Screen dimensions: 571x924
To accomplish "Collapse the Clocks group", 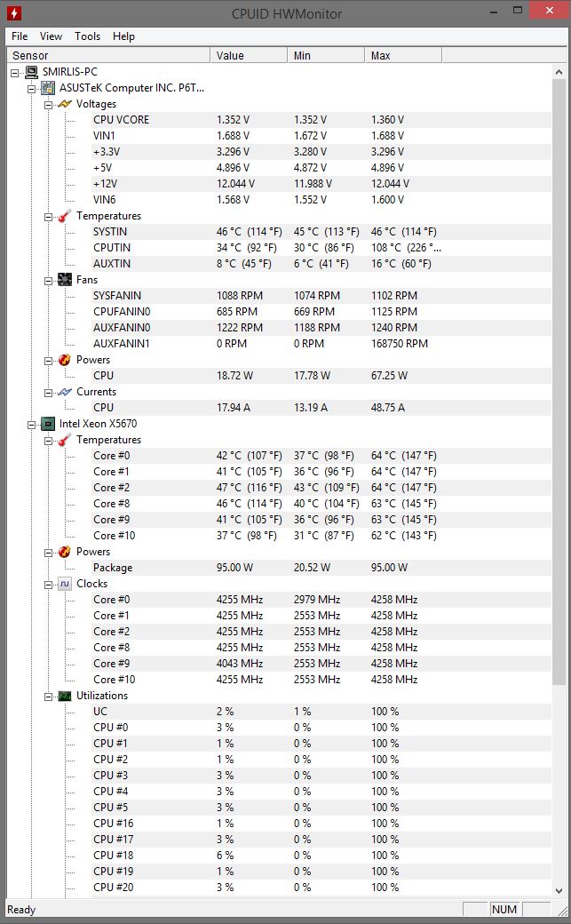I will coord(48,584).
